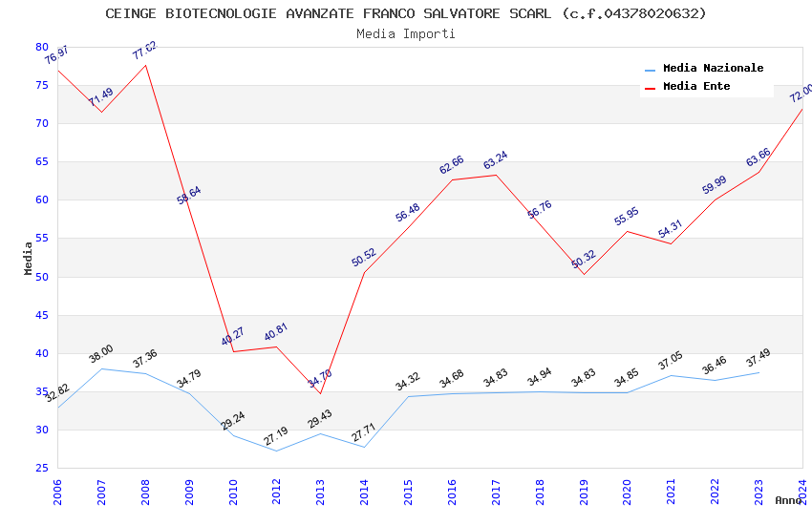Click the x-axis year 2012
This screenshot has width=812, height=525.
click(276, 492)
